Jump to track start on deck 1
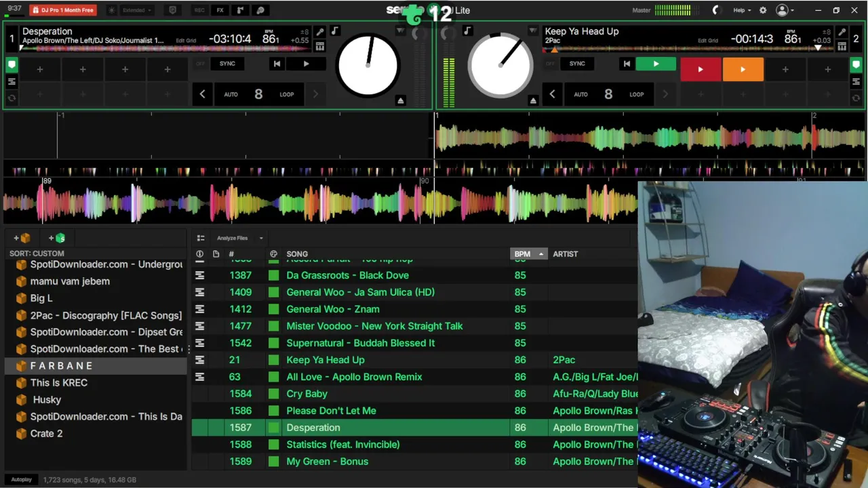868x488 pixels. pyautogui.click(x=277, y=64)
